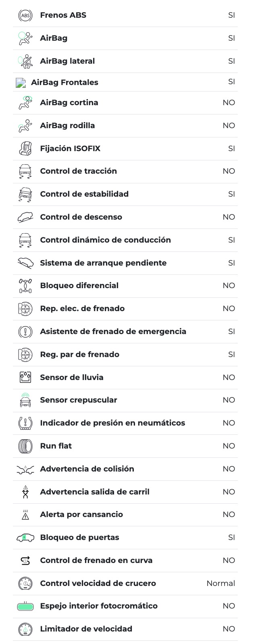
Task: Click the tire pressure indicator icon
Action: tap(25, 423)
